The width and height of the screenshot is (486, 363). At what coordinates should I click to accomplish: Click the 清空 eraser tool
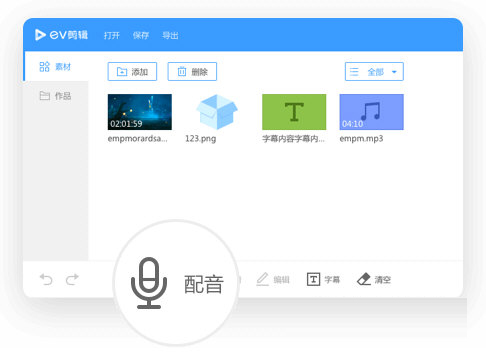[x=374, y=279]
